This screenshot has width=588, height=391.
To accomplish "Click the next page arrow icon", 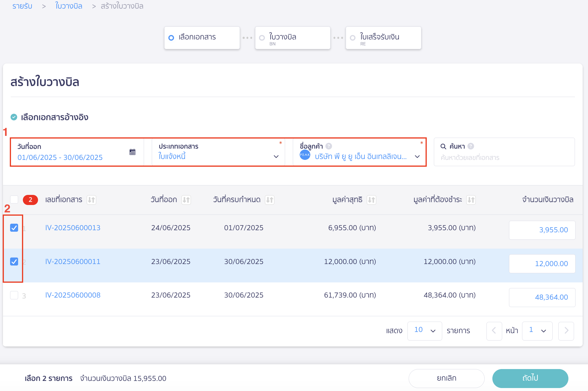I will (x=566, y=331).
